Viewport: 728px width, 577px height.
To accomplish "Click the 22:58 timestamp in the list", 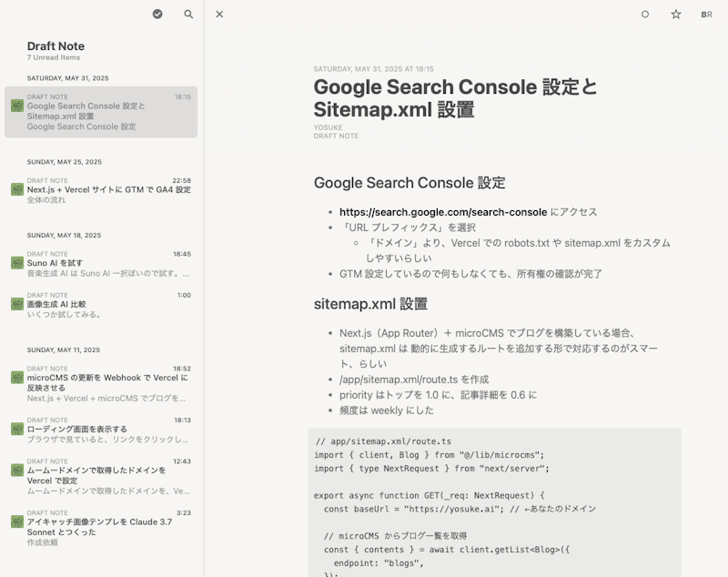I will click(x=181, y=180).
